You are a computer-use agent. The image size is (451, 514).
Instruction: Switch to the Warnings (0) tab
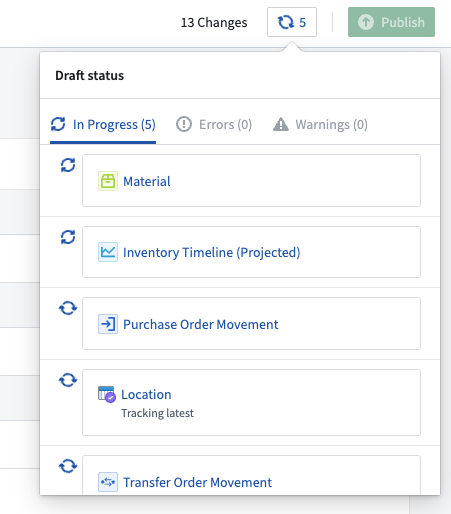(x=320, y=125)
